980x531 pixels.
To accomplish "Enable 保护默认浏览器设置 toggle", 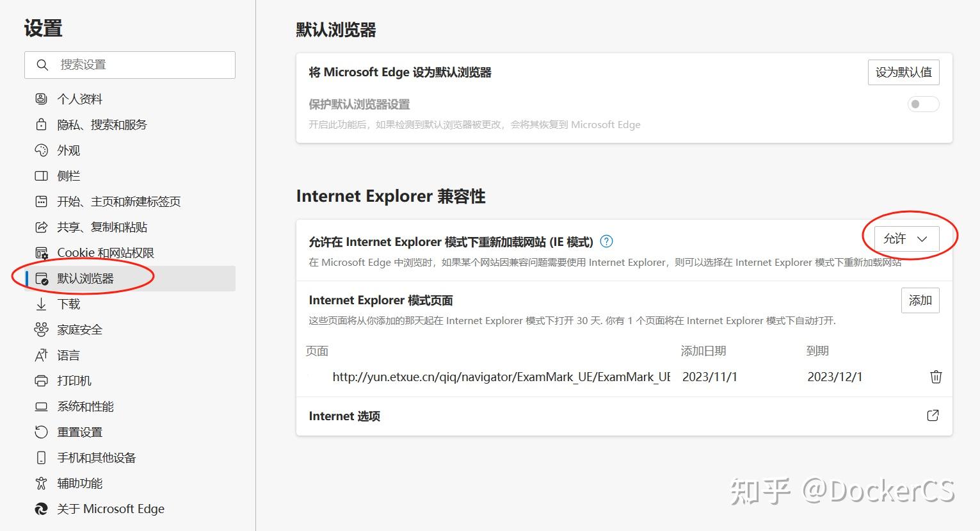I will point(923,104).
